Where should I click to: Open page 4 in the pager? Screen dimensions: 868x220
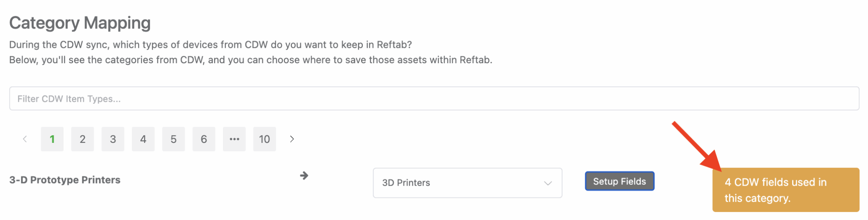pyautogui.click(x=143, y=139)
